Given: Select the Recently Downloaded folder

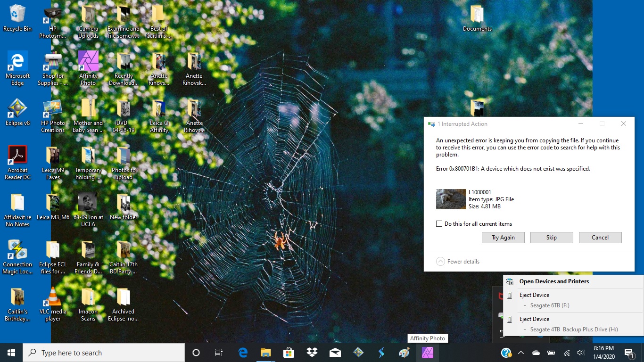Looking at the screenshot, I should coord(124,69).
